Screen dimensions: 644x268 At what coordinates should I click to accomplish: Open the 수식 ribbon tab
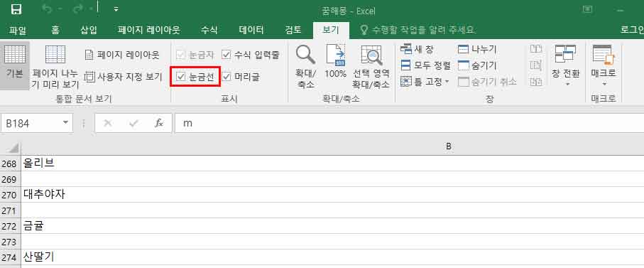pyautogui.click(x=209, y=30)
